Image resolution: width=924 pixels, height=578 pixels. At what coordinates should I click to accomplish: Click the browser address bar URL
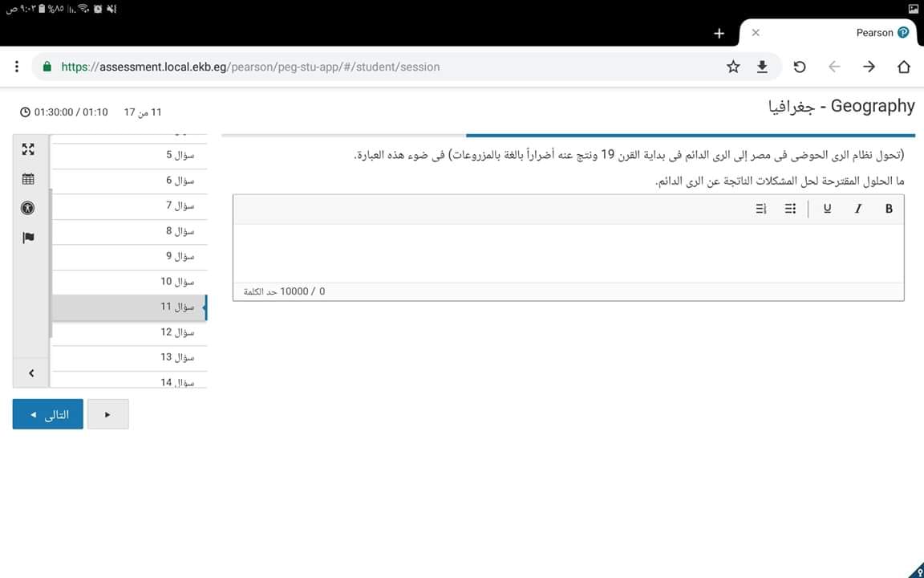250,67
